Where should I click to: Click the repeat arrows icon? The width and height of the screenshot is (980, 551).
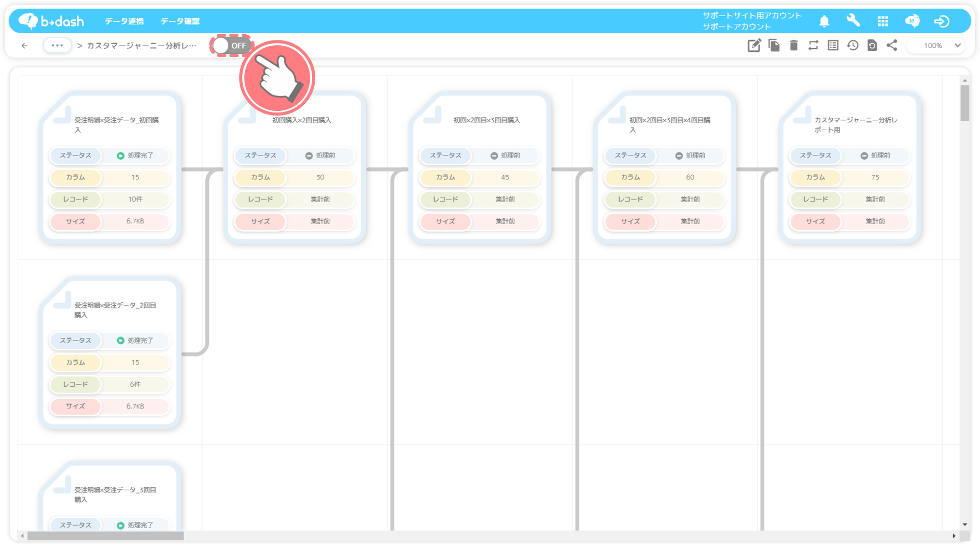coord(814,46)
